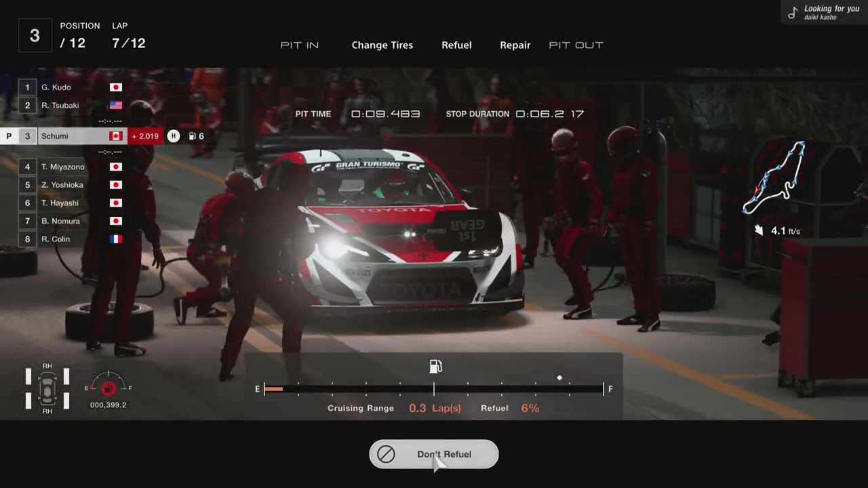Click the Don't Refuel button

[434, 454]
